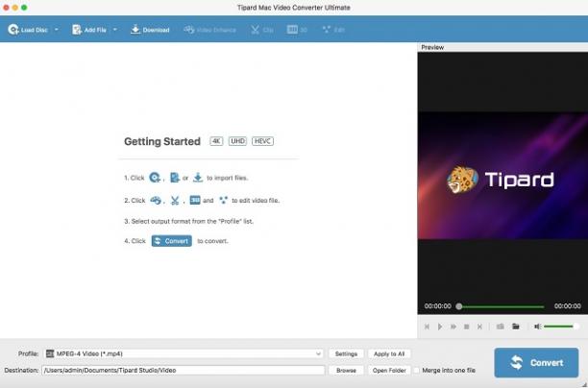Open the Profile format dropdown
This screenshot has width=588, height=388.
coord(184,353)
